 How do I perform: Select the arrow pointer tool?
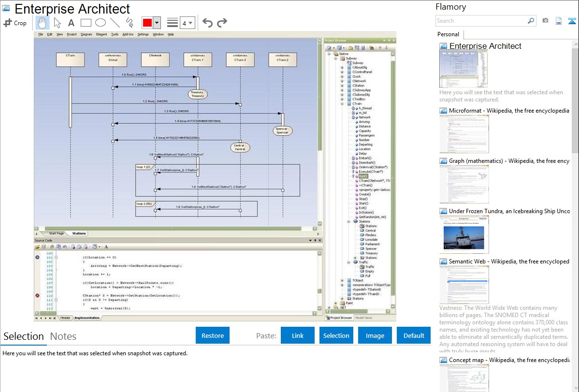click(57, 23)
